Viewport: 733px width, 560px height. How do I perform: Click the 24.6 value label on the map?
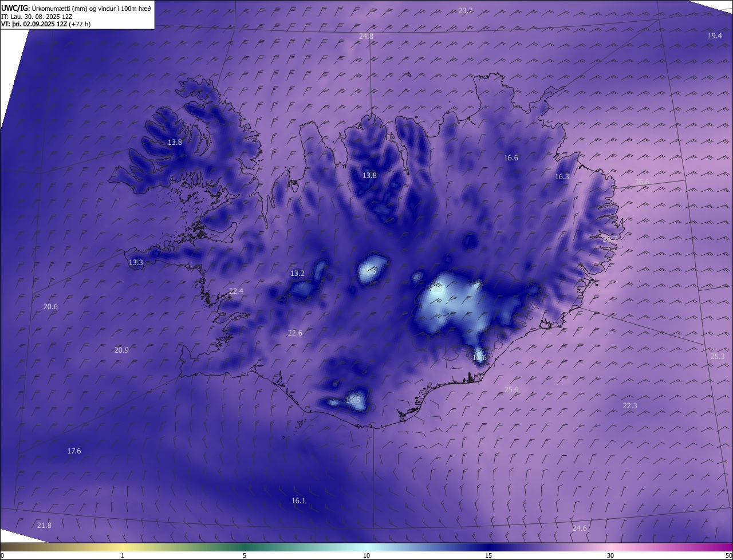pyautogui.click(x=580, y=529)
